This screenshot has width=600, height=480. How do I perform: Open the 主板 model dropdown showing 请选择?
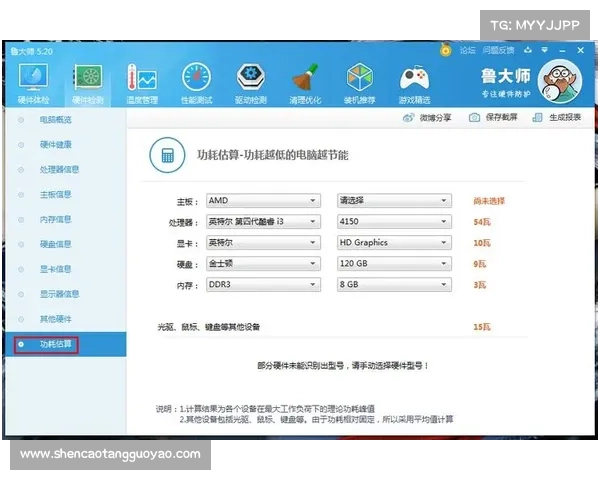[x=394, y=201]
